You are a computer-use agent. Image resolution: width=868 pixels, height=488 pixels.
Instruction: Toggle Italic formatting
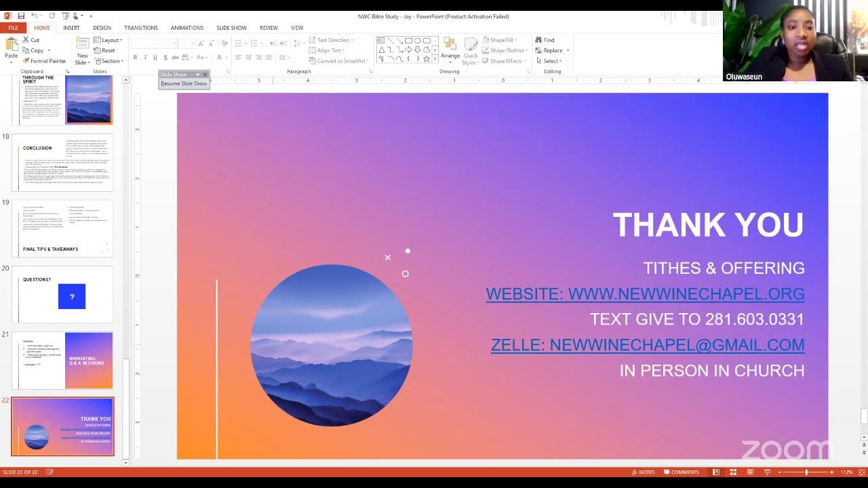pyautogui.click(x=145, y=58)
